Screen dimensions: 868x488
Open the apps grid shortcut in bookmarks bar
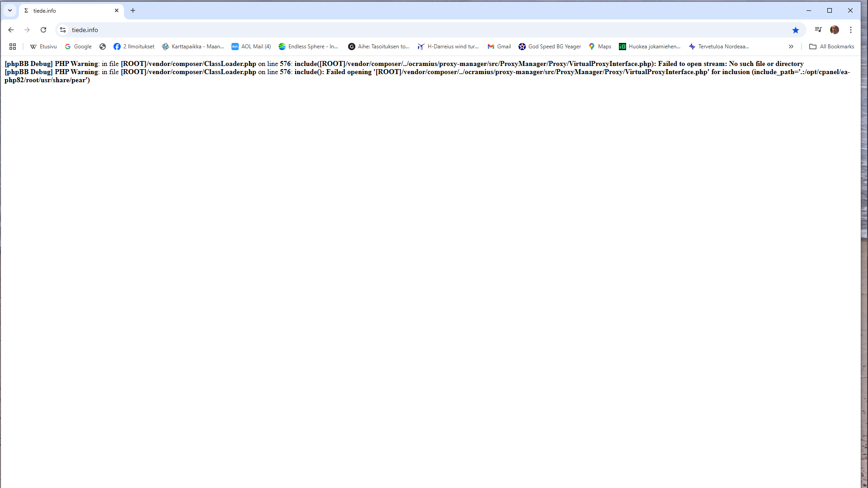(x=13, y=47)
